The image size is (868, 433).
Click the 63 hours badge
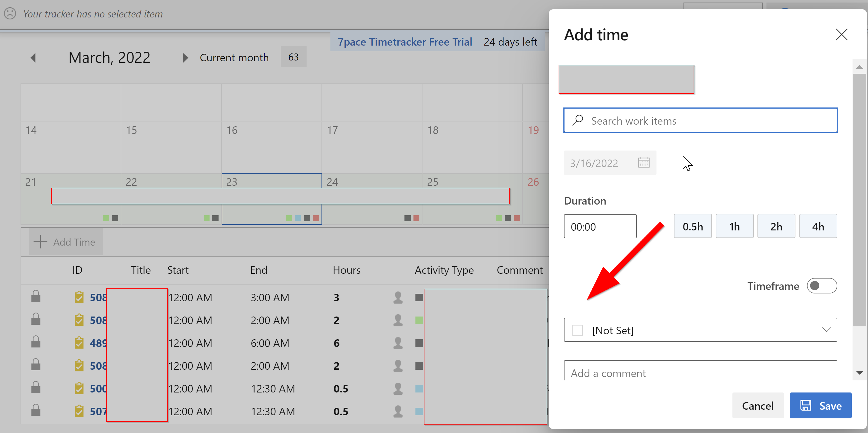click(293, 57)
